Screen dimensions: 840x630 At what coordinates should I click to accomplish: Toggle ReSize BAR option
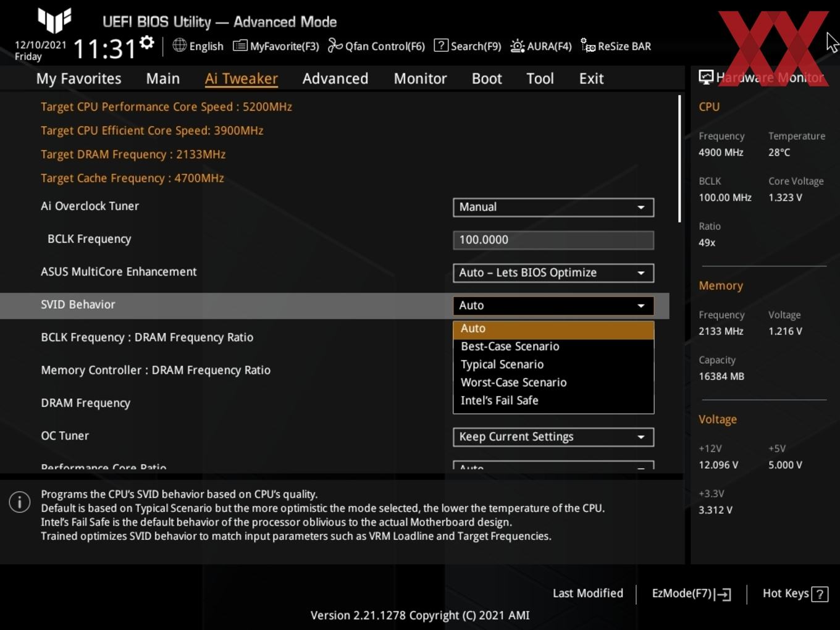tap(624, 46)
